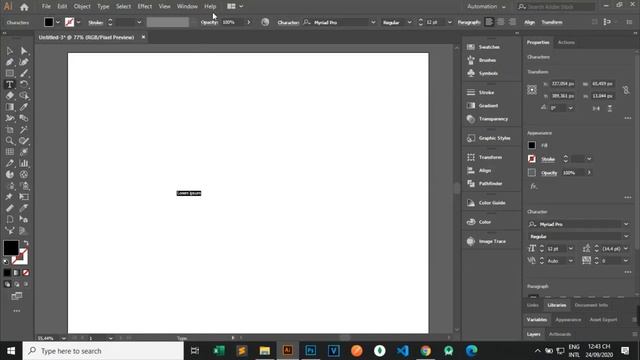Open effects fx button in Appearance

[533, 186]
